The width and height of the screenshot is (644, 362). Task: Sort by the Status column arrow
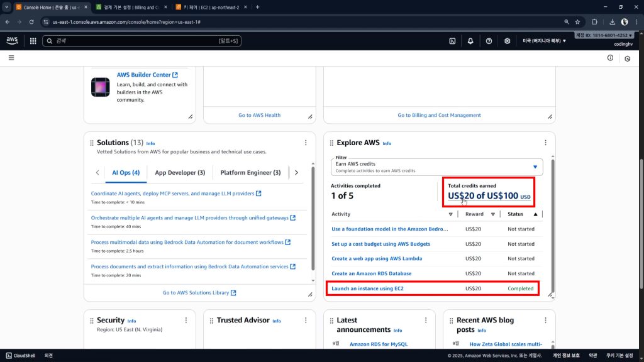point(535,214)
